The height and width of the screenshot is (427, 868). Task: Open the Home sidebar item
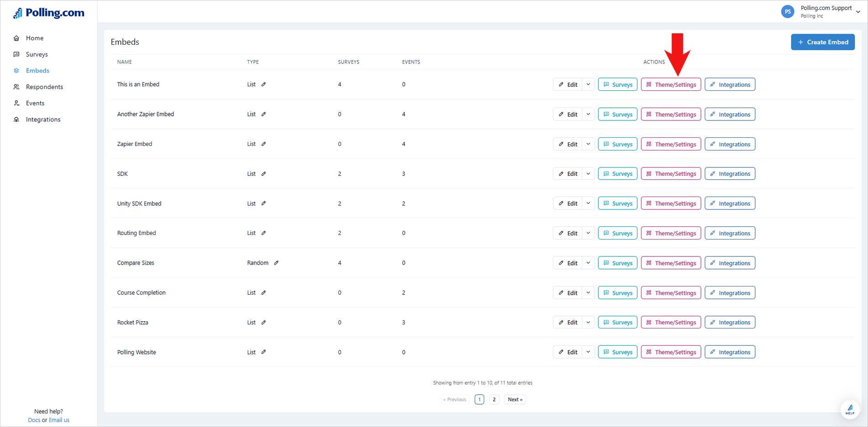click(x=35, y=38)
